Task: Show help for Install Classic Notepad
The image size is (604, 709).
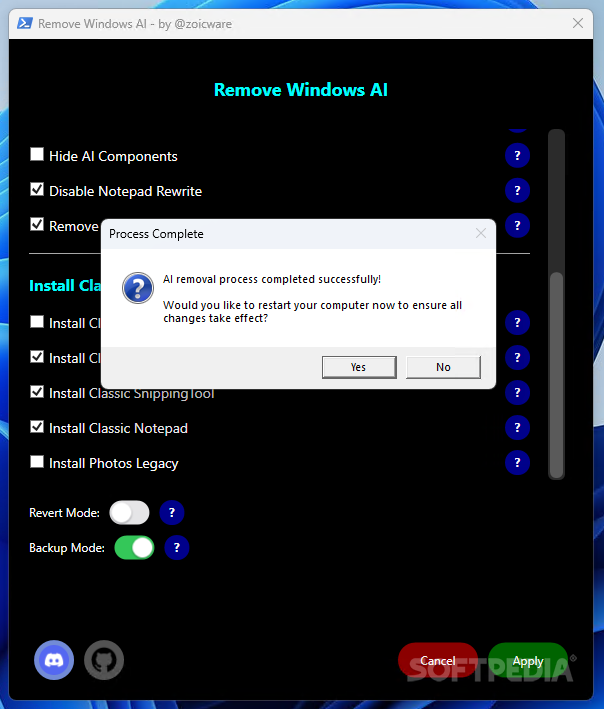Action: tap(517, 427)
